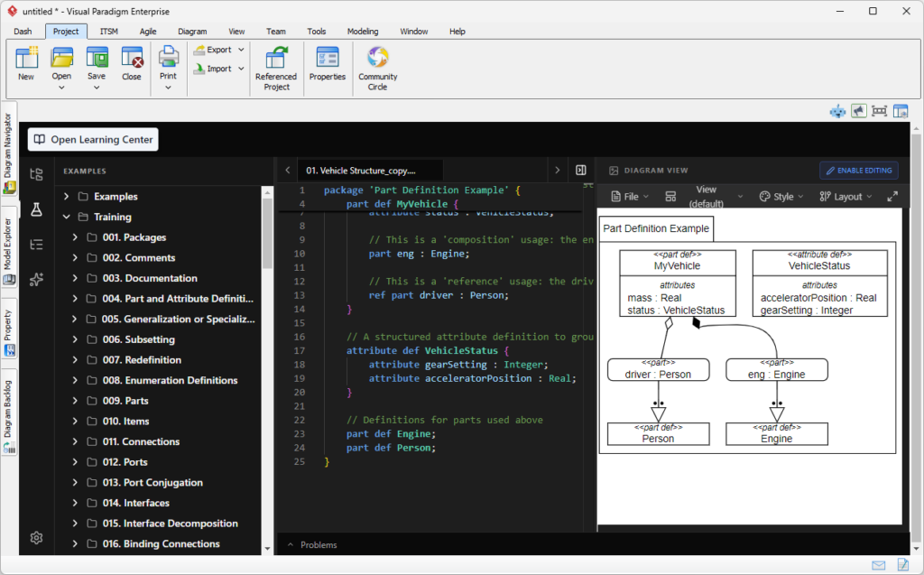Screen dimensions: 924x575
Task: Expand the diagram view to fullscreen
Action: (892, 197)
